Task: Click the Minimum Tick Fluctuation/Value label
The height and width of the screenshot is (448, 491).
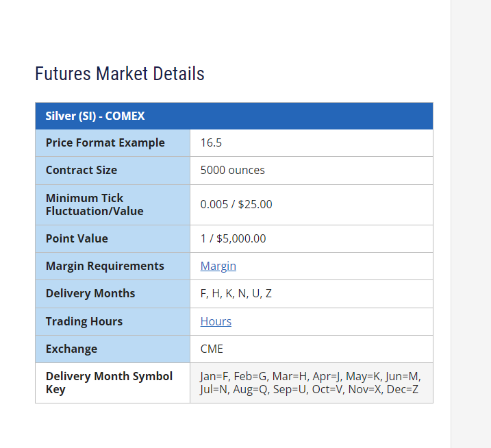Action: tap(95, 205)
